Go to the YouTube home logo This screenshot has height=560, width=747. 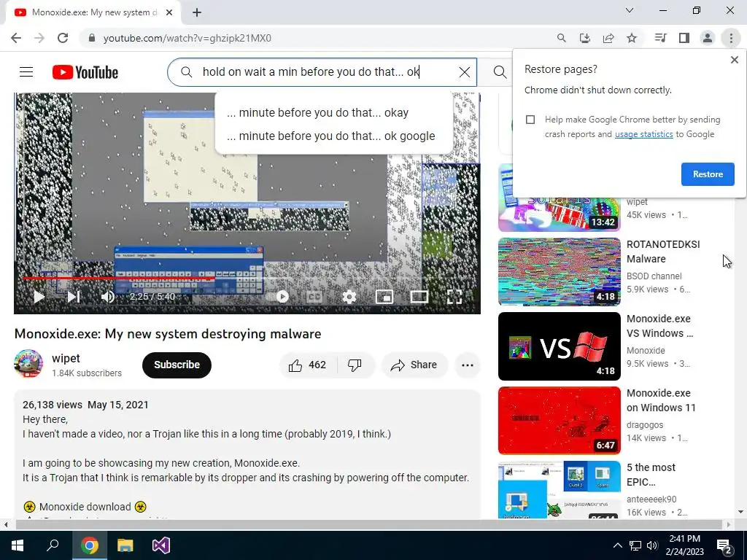[x=85, y=72]
